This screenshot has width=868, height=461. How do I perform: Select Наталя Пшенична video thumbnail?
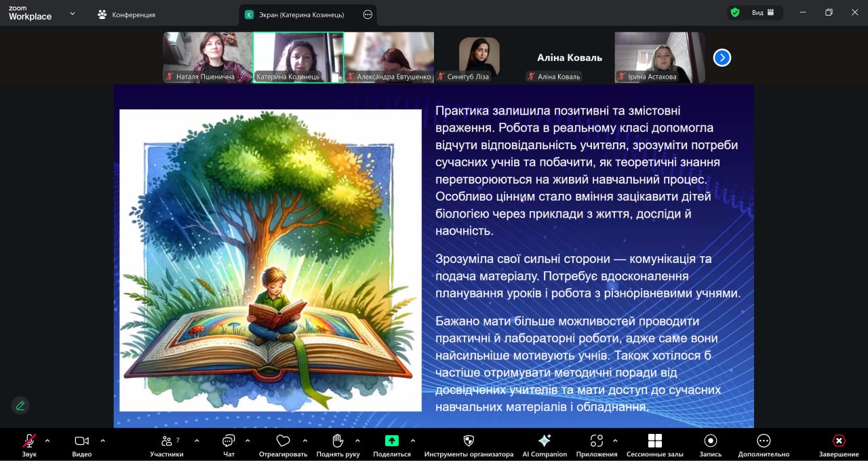point(207,57)
